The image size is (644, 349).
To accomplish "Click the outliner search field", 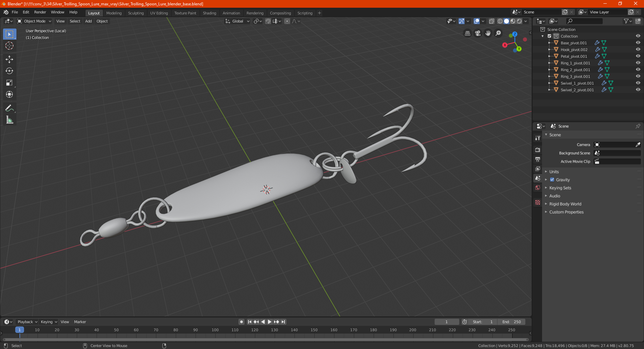I will (584, 21).
